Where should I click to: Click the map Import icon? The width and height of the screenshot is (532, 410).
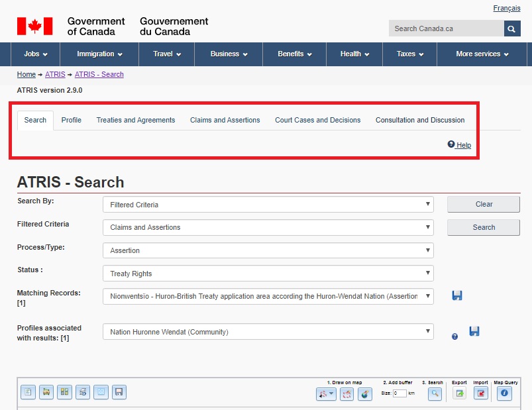pyautogui.click(x=480, y=393)
